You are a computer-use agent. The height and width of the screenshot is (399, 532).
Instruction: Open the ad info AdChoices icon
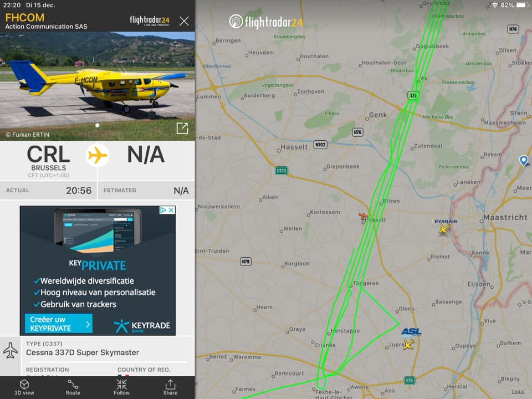tap(163, 210)
